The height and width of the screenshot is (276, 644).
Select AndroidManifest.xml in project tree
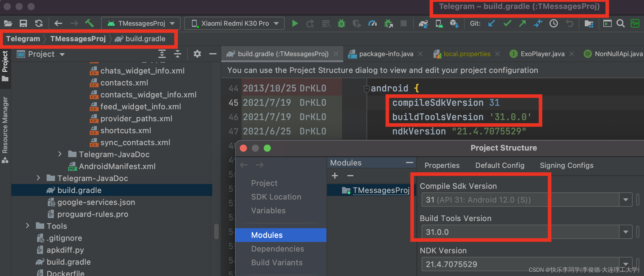pyautogui.click(x=117, y=166)
